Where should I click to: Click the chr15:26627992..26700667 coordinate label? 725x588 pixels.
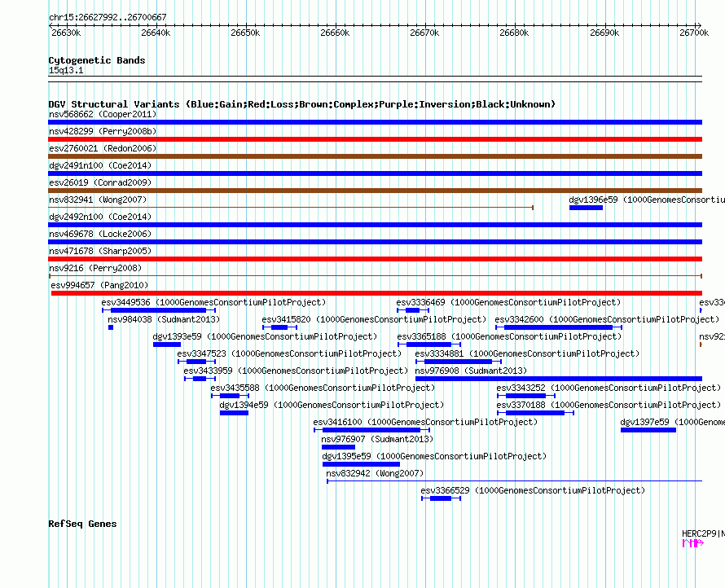tap(108, 18)
